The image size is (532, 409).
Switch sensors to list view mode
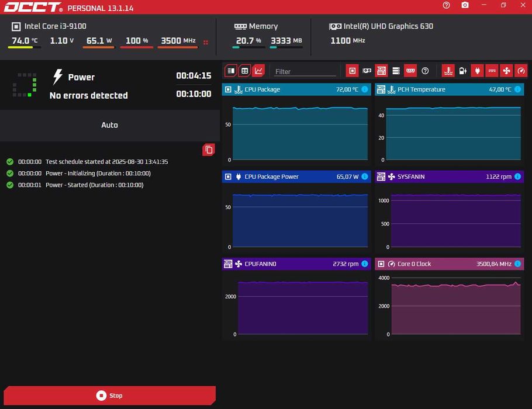tap(231, 71)
